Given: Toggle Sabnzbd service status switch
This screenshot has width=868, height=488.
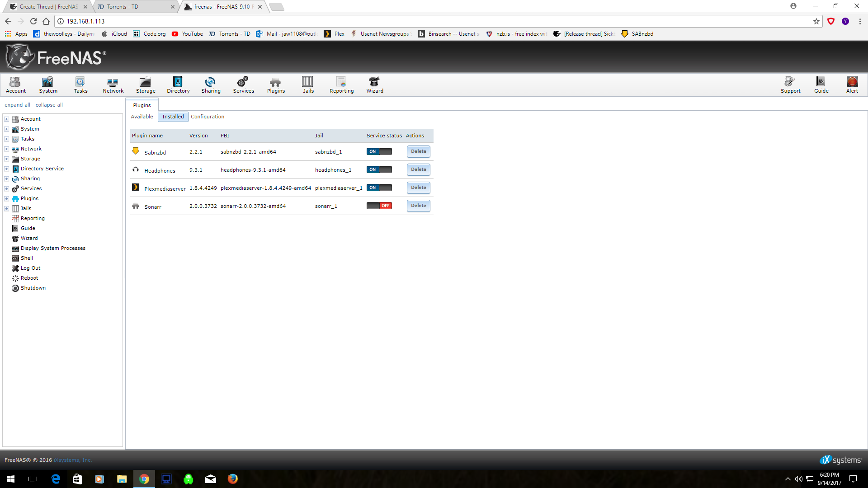Looking at the screenshot, I should (x=379, y=151).
